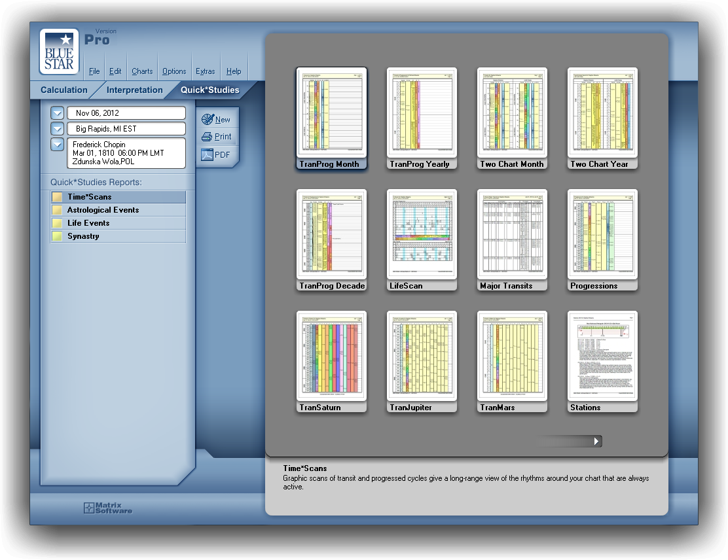Open the Extras menu
Viewport: 728px width, 560px height.
tap(205, 71)
